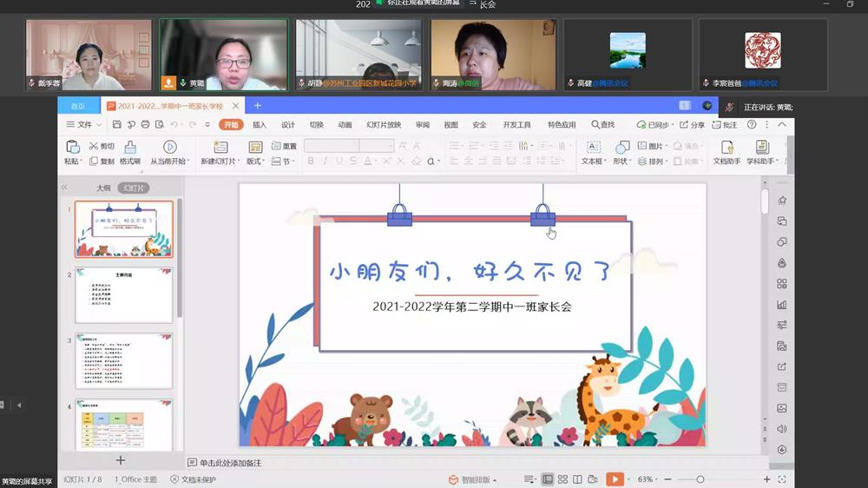Toggle Strikethrough formatting

point(353,162)
